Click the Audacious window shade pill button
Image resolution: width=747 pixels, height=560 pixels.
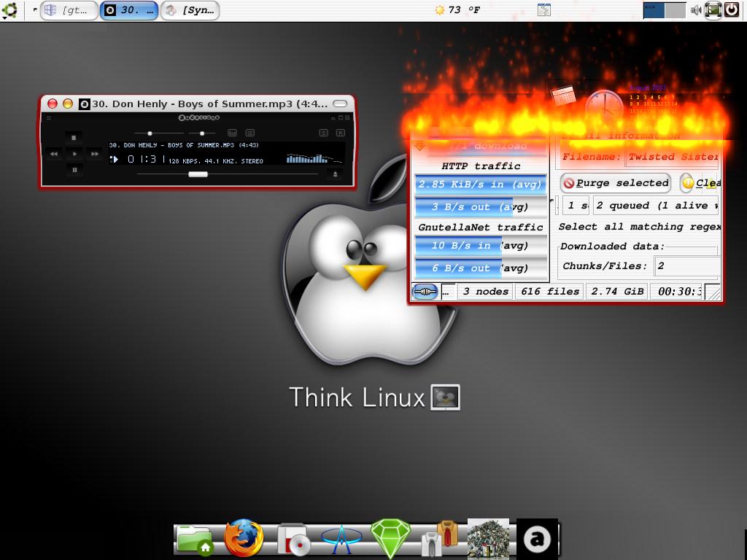(340, 104)
